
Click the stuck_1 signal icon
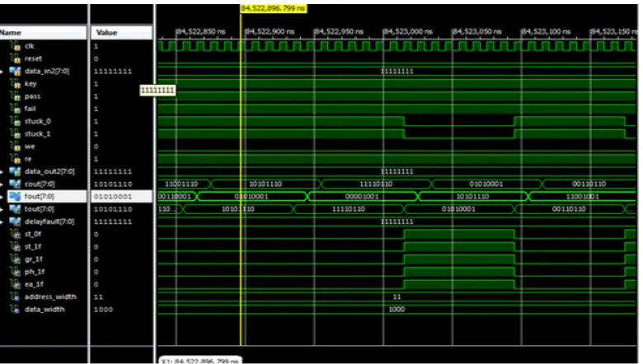[x=16, y=134]
